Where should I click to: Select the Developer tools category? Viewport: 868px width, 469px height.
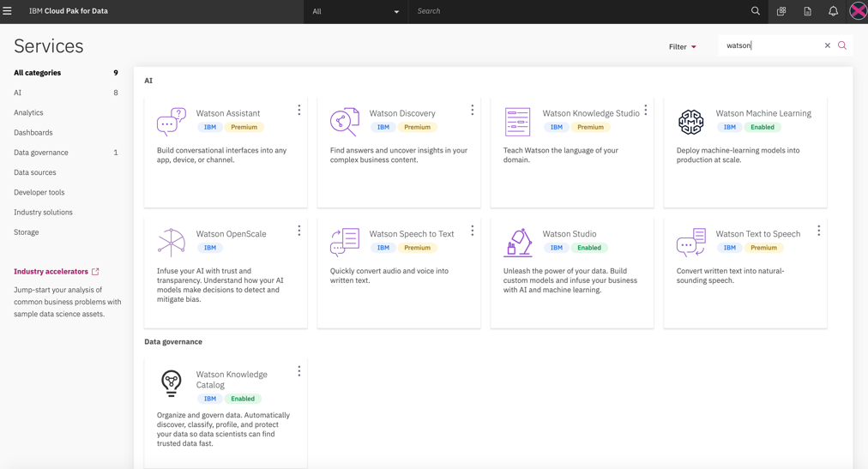[39, 192]
